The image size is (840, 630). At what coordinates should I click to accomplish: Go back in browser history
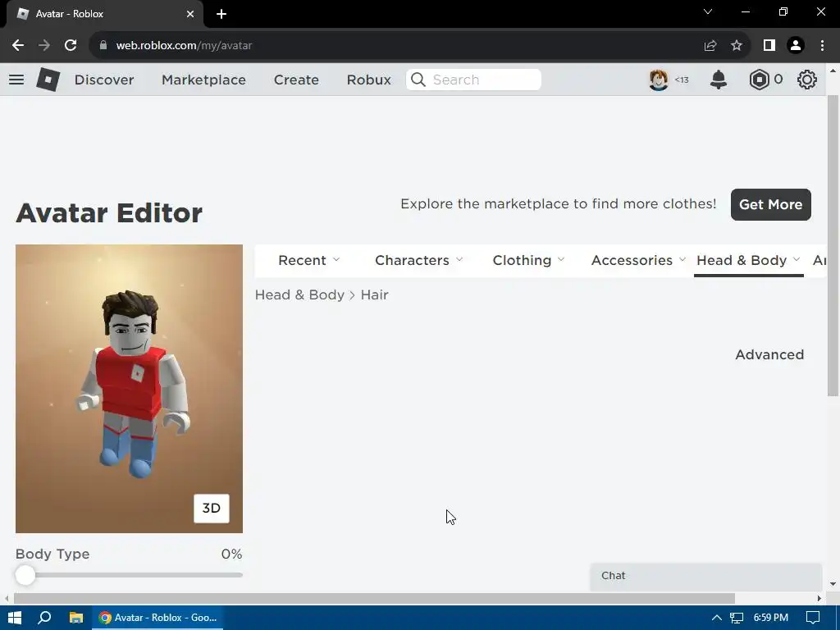pyautogui.click(x=18, y=46)
